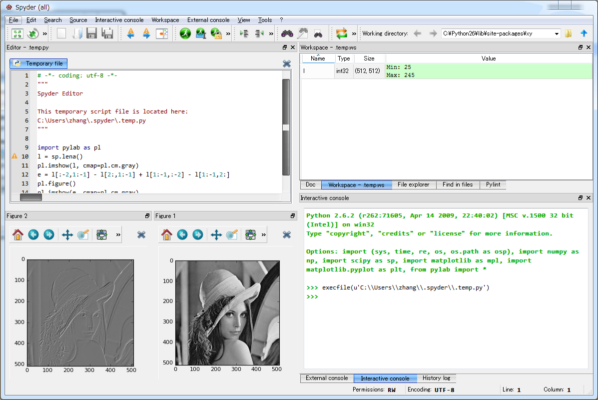Image resolution: width=598 pixels, height=400 pixels.
Task: Select pan tool in Figure 1 toolbar
Action: click(x=216, y=235)
